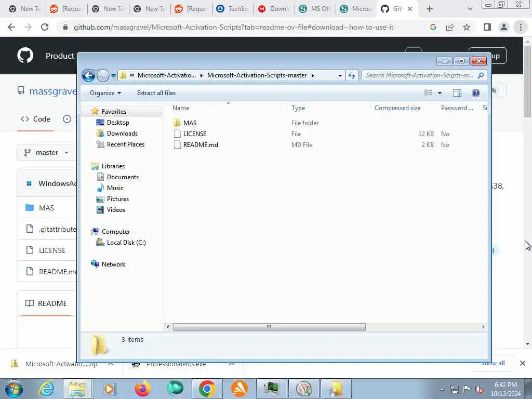
Task: Refresh the Explorer address bar
Action: click(x=352, y=75)
